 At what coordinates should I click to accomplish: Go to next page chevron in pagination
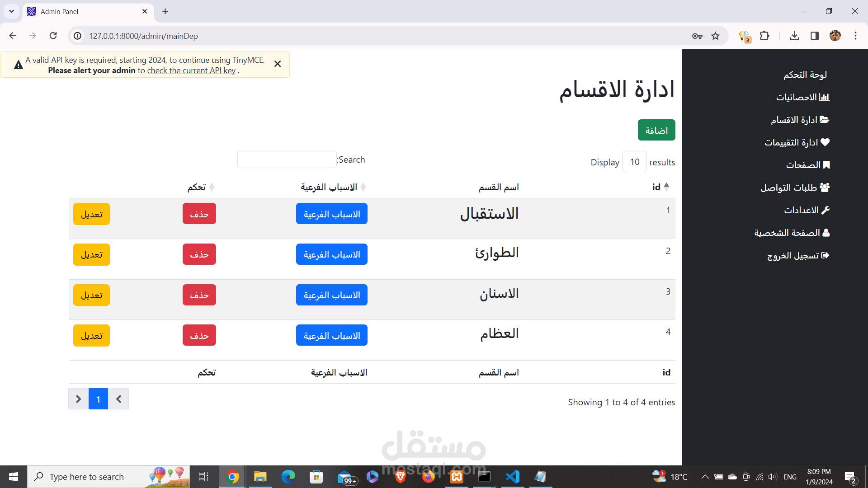pyautogui.click(x=78, y=399)
